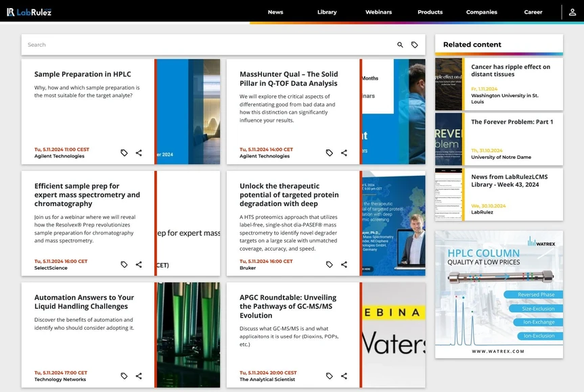Click tag icon on Bruker webinar card

tap(330, 264)
